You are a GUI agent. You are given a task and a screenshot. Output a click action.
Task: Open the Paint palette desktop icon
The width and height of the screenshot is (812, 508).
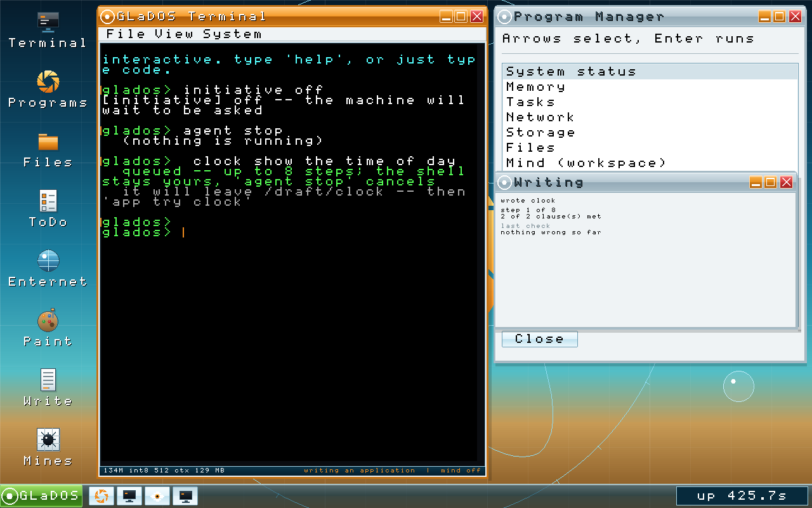pos(48,329)
